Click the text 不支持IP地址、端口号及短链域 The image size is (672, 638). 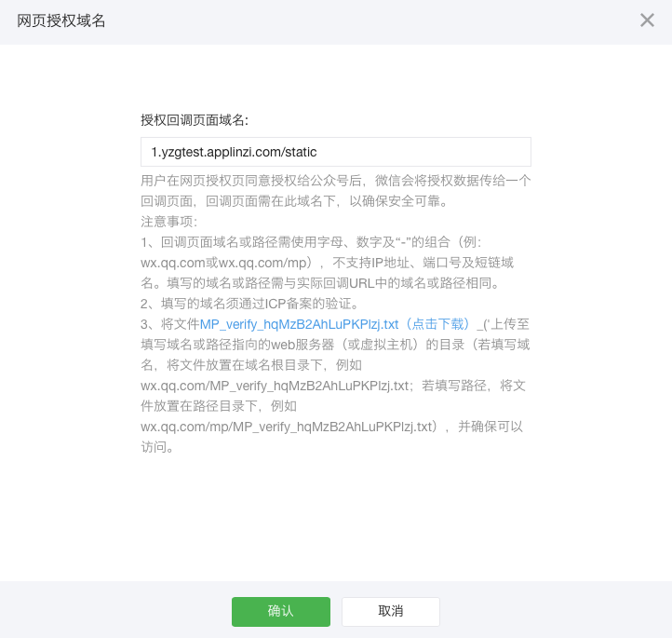pos(423,263)
